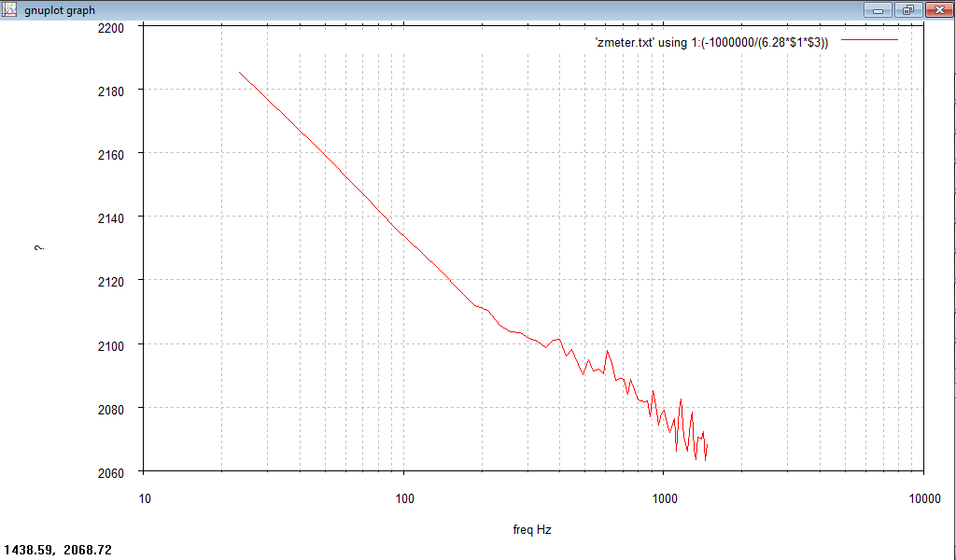The image size is (956, 560).
Task: Click x-axis tick label 10000
Action: point(925,498)
